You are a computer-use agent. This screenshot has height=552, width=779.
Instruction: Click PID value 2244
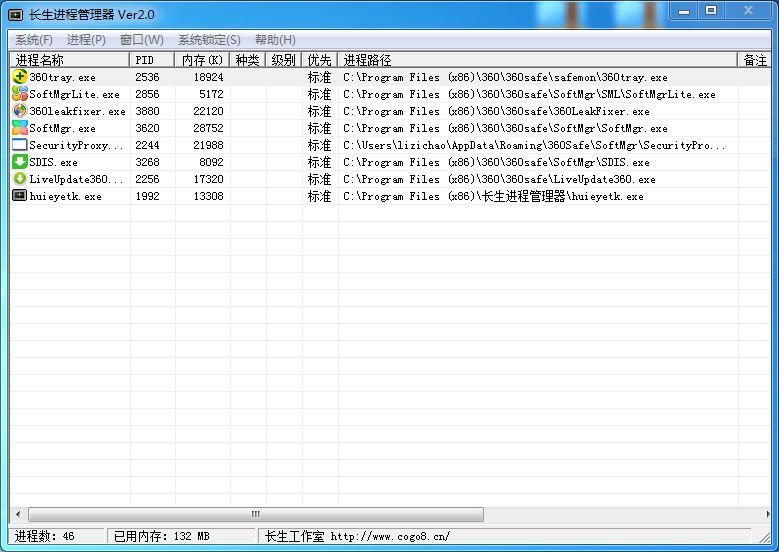(148, 145)
